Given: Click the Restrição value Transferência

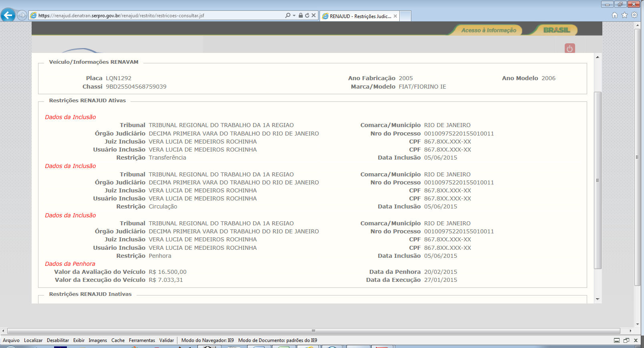Looking at the screenshot, I should coord(167,158).
